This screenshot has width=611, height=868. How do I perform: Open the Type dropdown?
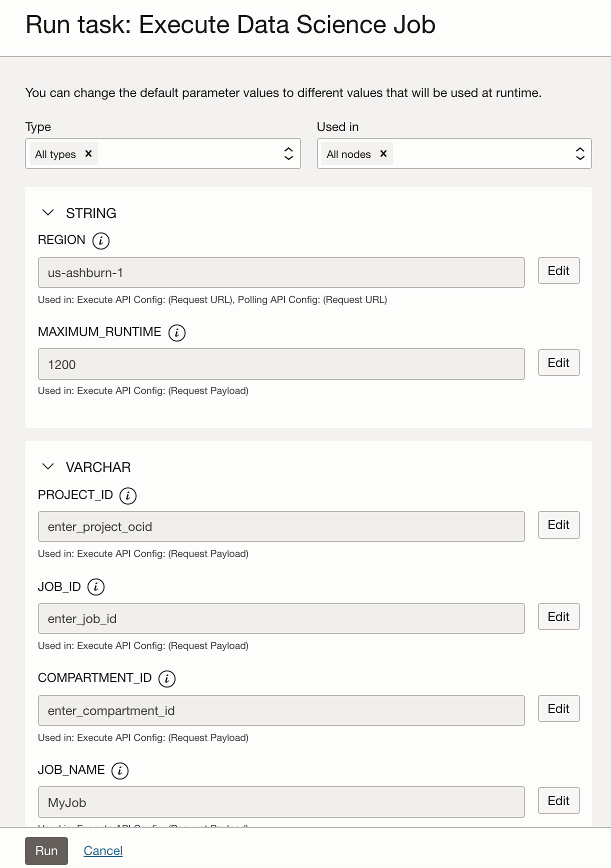click(288, 153)
